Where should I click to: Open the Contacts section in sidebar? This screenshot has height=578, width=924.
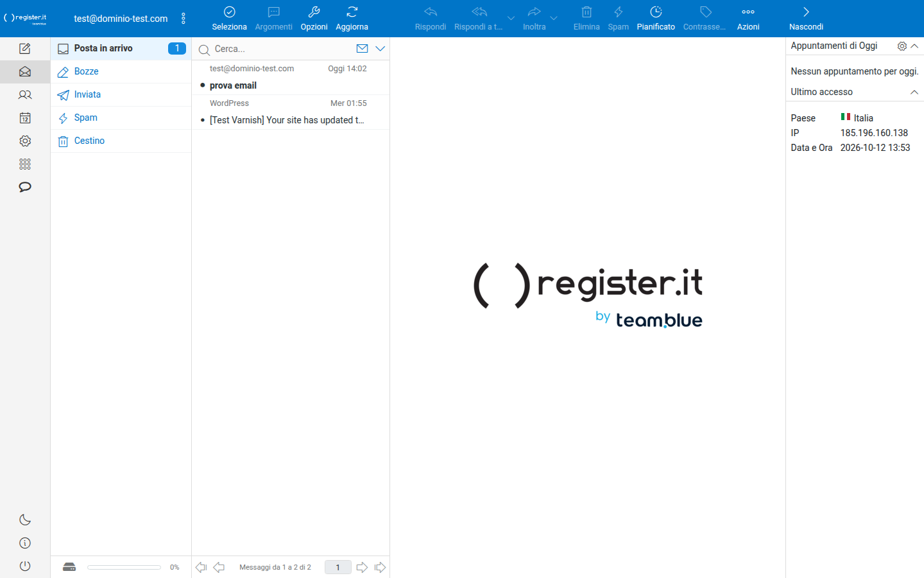click(x=25, y=95)
